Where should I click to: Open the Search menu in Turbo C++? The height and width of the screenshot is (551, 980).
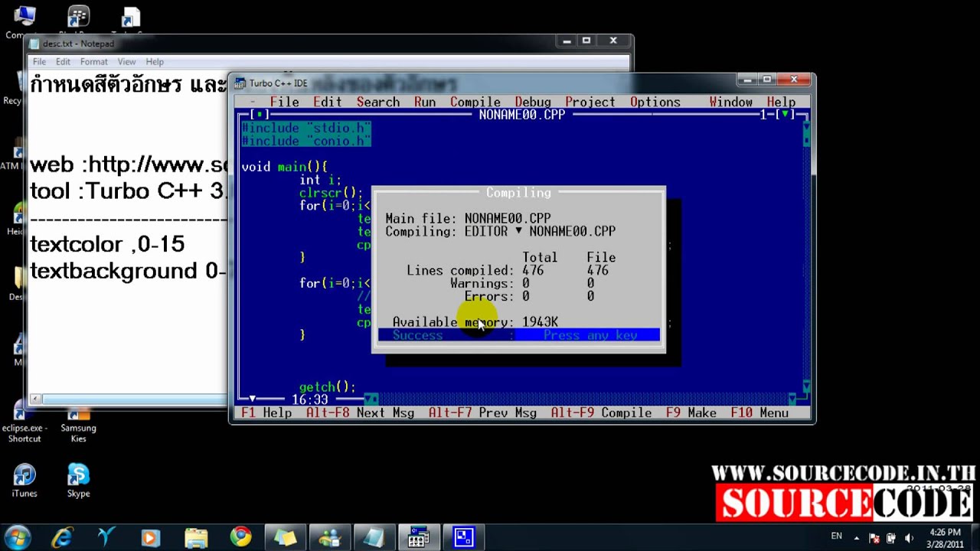tap(378, 102)
